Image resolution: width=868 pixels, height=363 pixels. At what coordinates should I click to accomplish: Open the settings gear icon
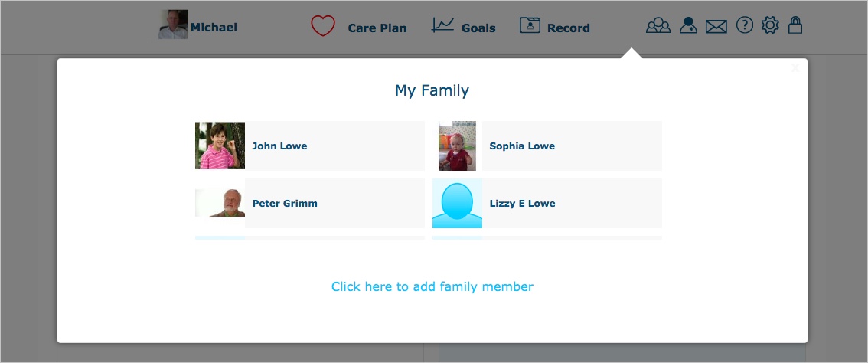(x=770, y=25)
